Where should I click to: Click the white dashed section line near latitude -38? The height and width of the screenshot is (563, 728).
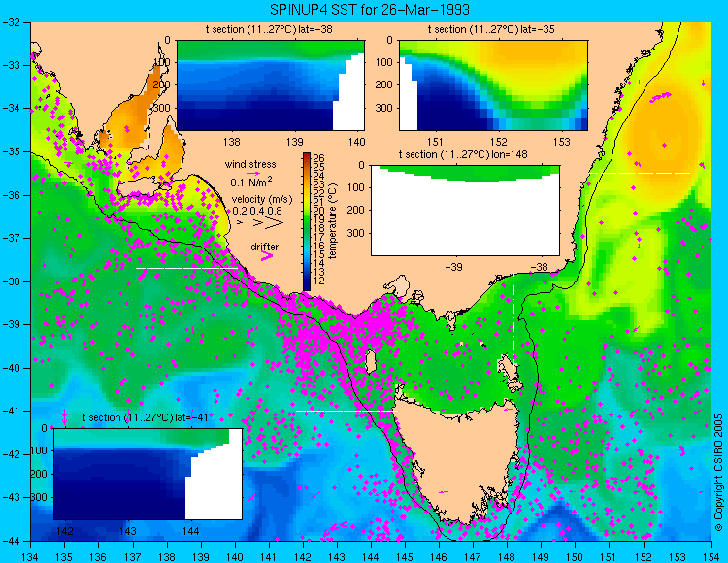point(186,268)
